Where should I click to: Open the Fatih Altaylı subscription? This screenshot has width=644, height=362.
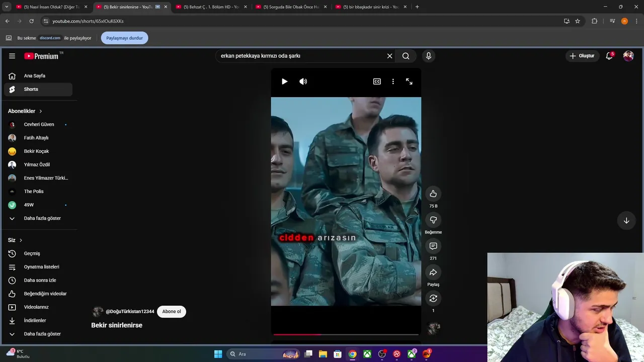pyautogui.click(x=38, y=138)
